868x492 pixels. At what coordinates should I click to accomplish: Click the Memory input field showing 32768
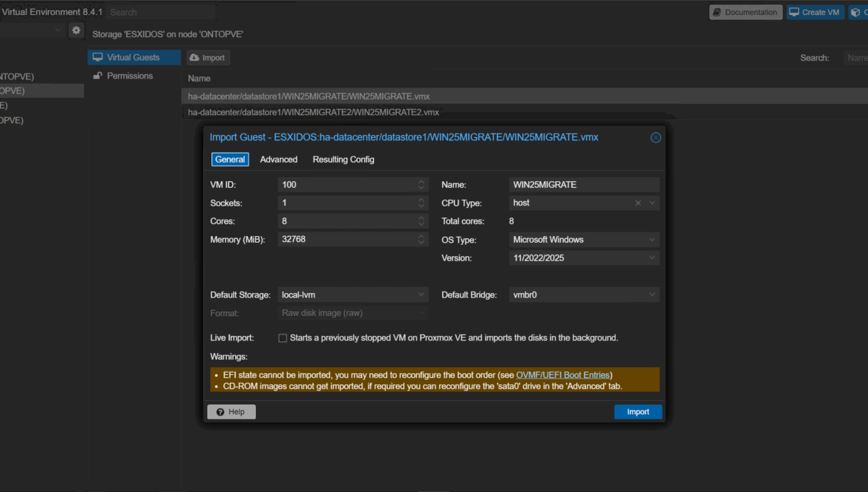[346, 240]
